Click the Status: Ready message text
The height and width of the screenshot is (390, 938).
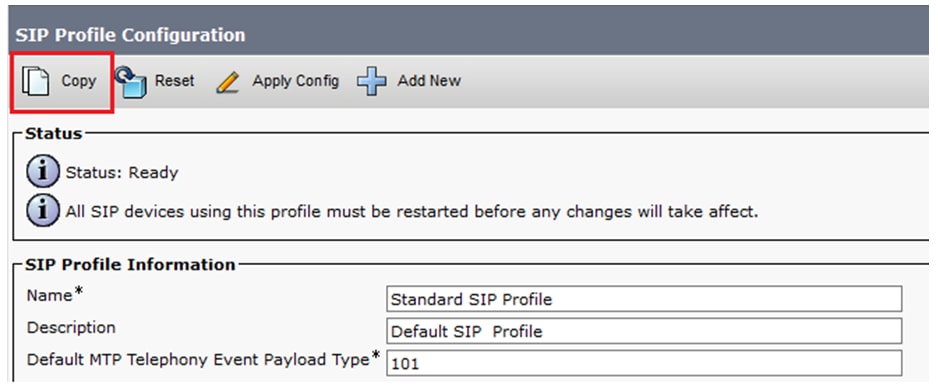click(122, 173)
